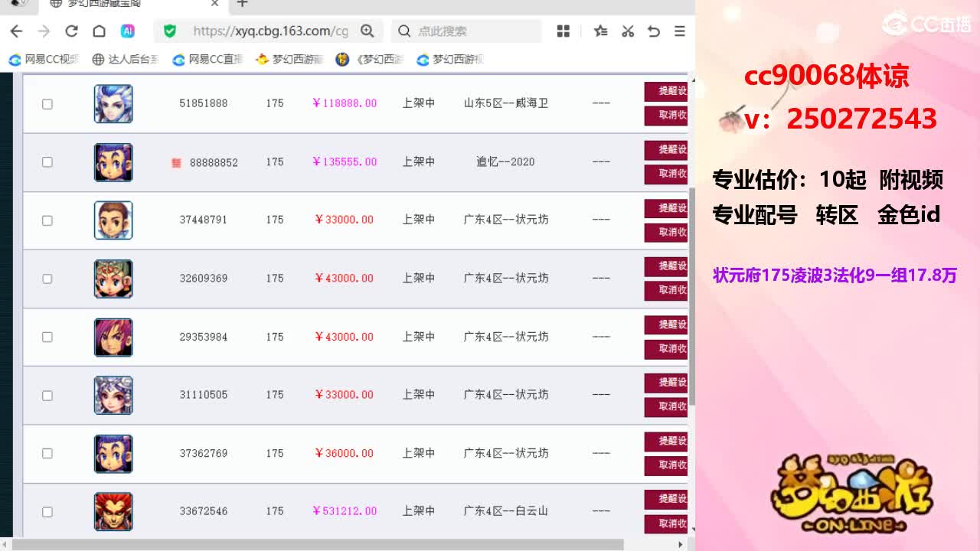Click avatar of character 32609369
Viewport: 980px width, 551px height.
point(113,279)
